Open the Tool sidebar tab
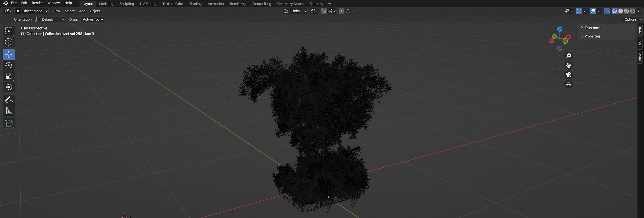 pos(640,44)
